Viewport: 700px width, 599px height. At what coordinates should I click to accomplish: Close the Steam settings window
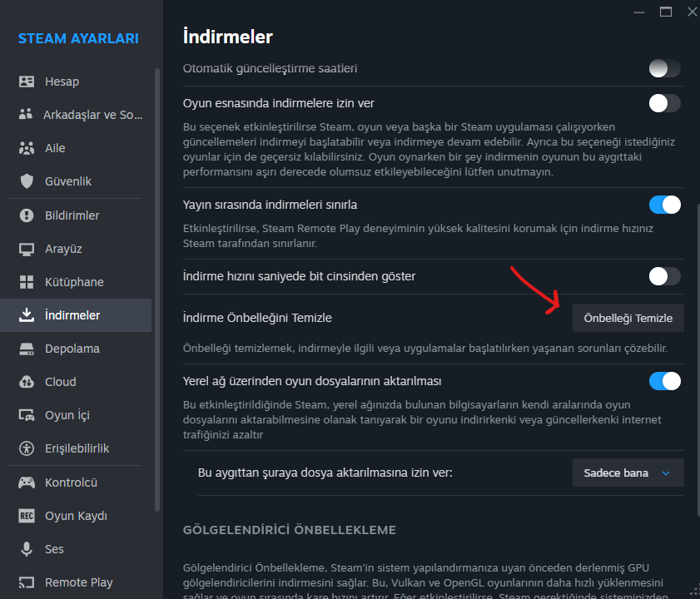(x=692, y=12)
